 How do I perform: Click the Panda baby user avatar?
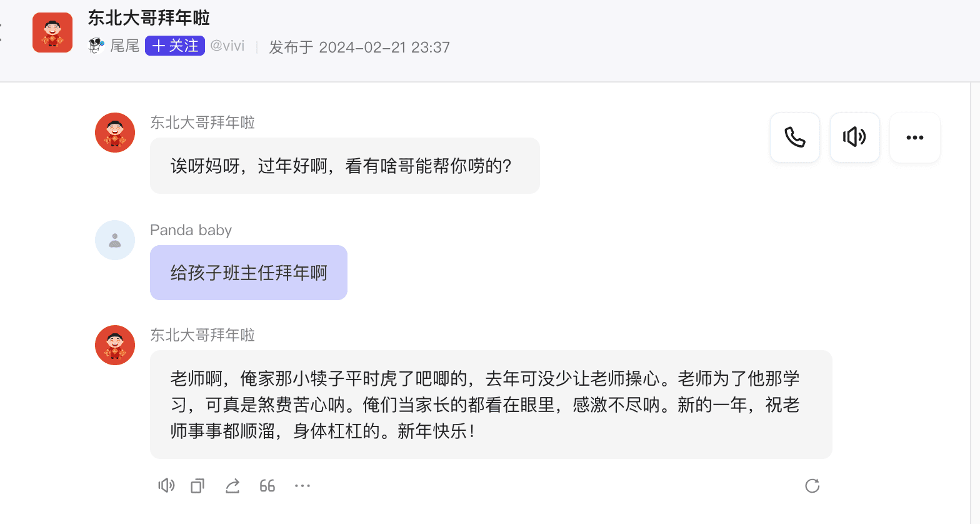[115, 240]
